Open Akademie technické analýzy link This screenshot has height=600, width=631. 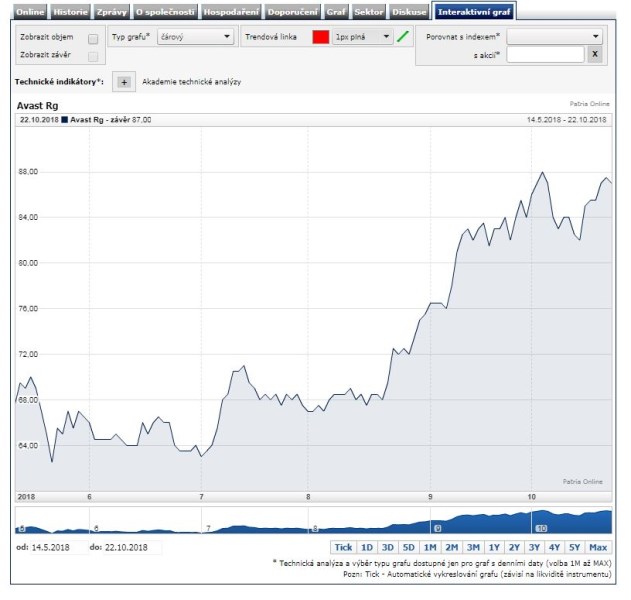(192, 82)
